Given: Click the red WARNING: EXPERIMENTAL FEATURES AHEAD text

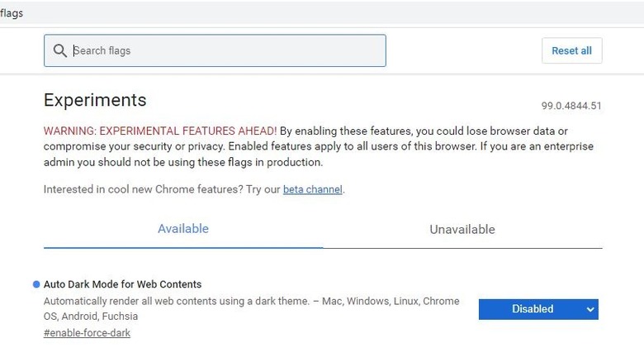Looking at the screenshot, I should [160, 131].
